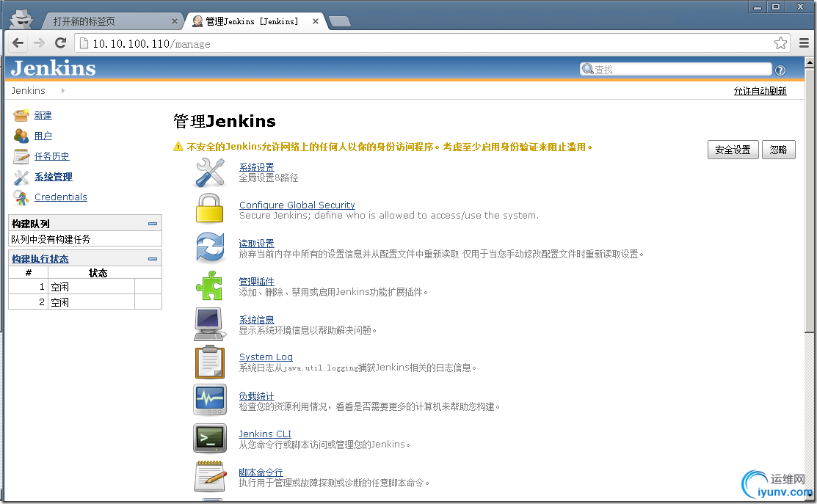
Task: Open the Credentials link
Action: 60,197
